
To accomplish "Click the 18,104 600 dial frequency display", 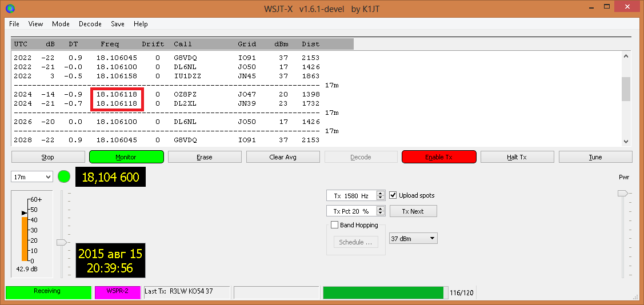I will point(110,177).
